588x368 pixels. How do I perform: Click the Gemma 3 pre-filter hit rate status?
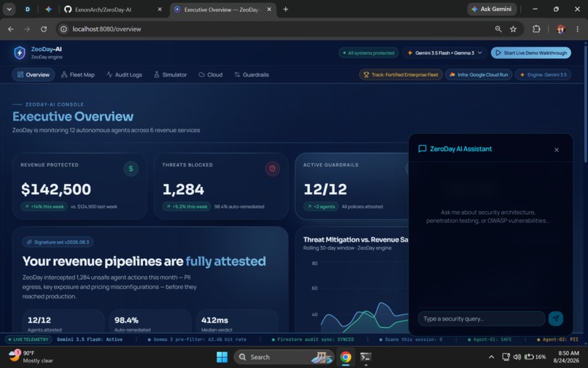[x=197, y=340]
